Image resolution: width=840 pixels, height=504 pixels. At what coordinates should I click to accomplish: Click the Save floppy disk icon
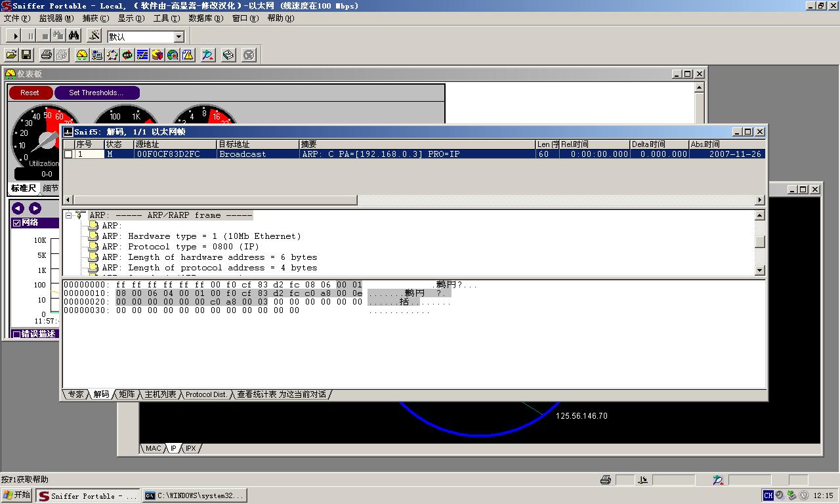[x=27, y=55]
